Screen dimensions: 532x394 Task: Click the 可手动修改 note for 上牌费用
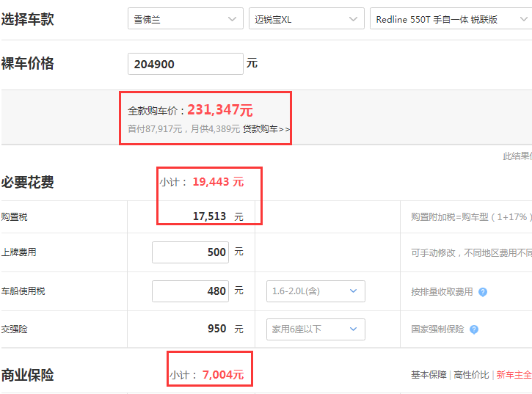(x=472, y=252)
